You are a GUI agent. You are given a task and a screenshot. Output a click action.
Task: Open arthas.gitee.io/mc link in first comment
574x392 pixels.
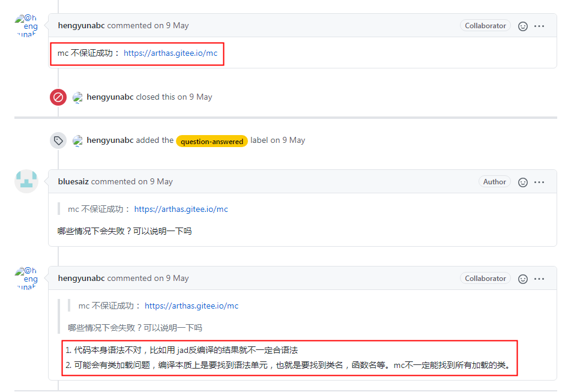pyautogui.click(x=171, y=53)
